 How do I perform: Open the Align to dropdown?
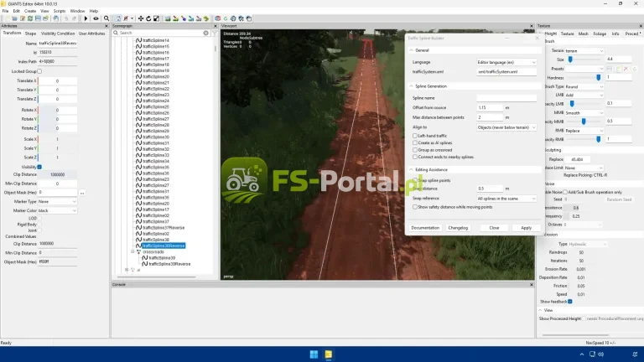point(506,127)
